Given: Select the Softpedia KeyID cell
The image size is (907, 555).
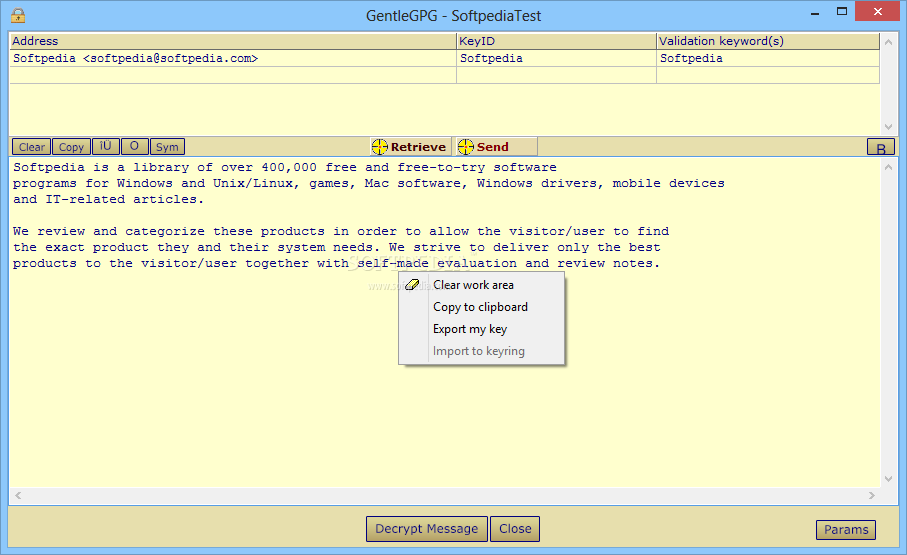Looking at the screenshot, I should (556, 58).
